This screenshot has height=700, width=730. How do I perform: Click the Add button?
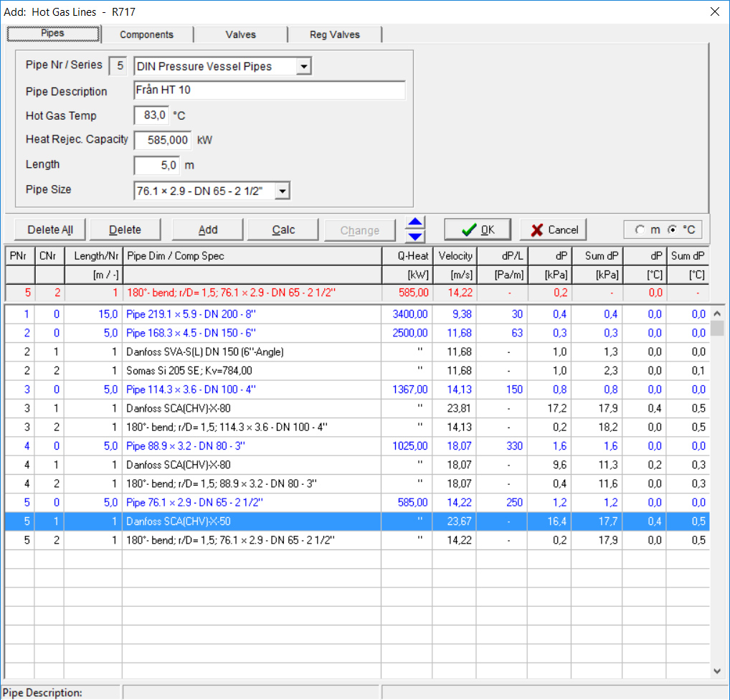(x=208, y=230)
